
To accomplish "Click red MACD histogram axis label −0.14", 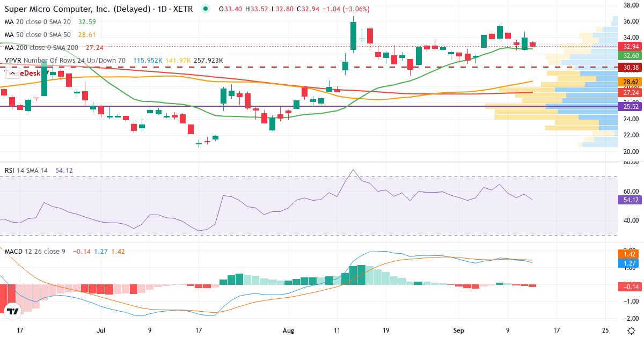I will pyautogui.click(x=630, y=287).
